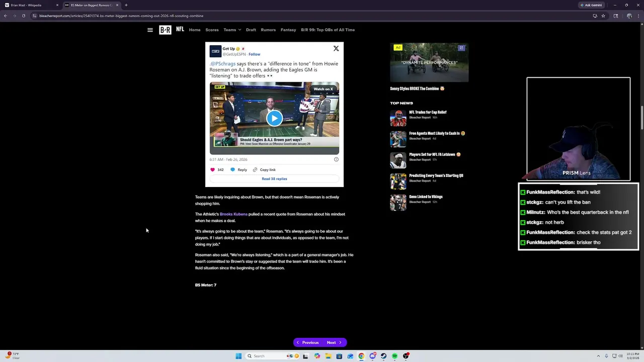Click the browser back arrow
This screenshot has height=362, width=644.
click(x=6, y=16)
